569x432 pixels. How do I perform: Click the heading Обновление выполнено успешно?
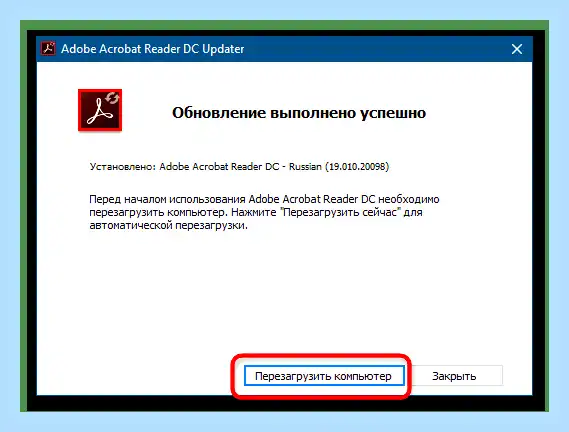click(x=299, y=113)
